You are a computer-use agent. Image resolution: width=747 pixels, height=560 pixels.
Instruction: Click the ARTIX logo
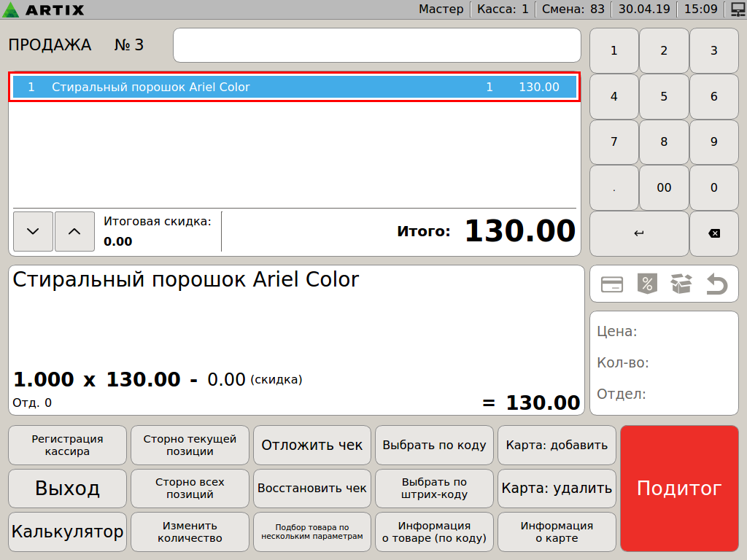(x=44, y=9)
